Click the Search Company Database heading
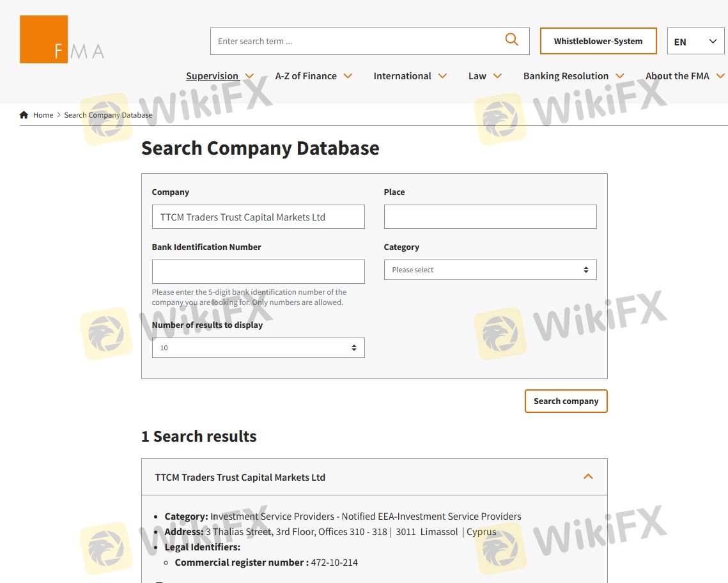 pyautogui.click(x=260, y=148)
